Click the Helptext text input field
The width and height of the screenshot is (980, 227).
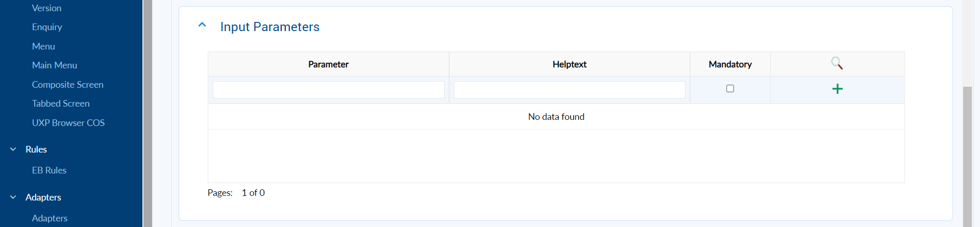coord(569,90)
